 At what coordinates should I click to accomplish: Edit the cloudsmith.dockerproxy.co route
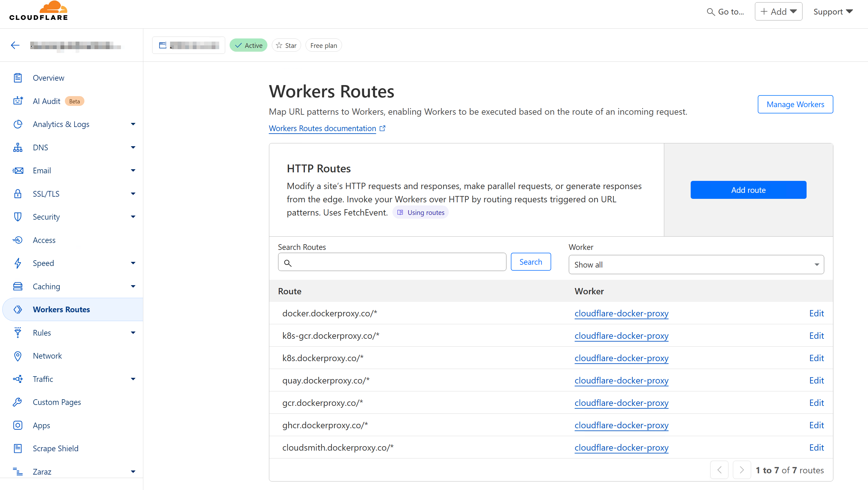(816, 447)
